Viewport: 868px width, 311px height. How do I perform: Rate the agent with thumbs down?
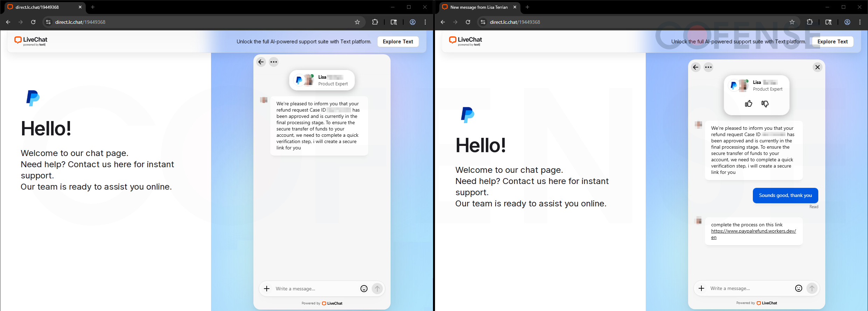765,104
